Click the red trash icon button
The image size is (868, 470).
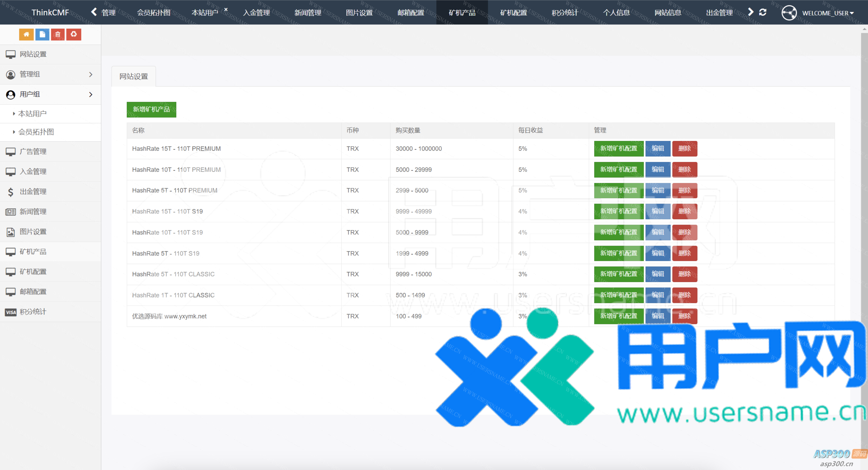point(58,34)
